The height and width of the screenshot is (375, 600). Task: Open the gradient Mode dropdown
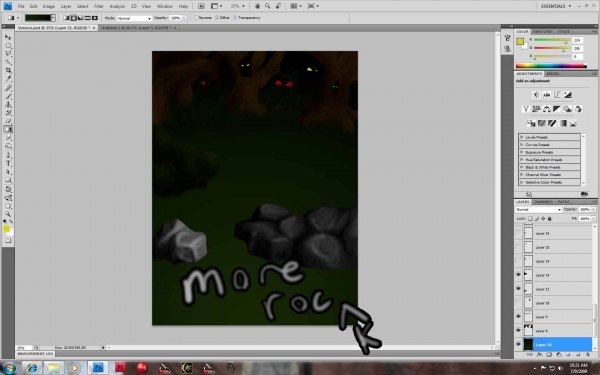(x=134, y=18)
